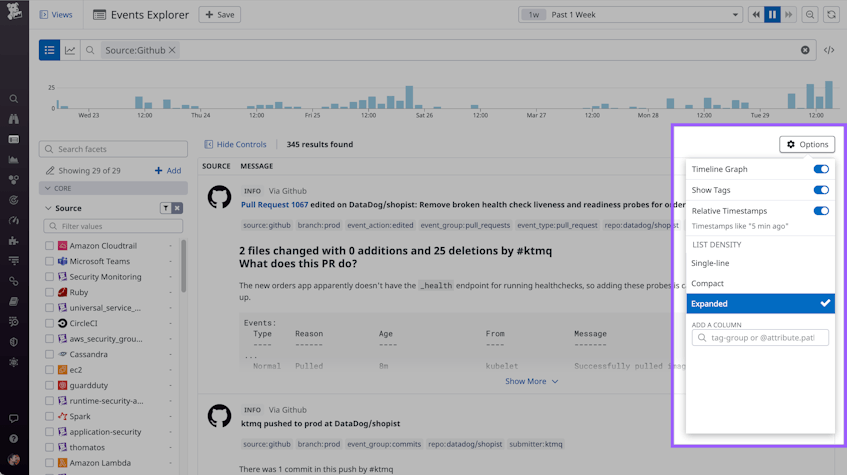The width and height of the screenshot is (847, 475).
Task: Select Compact list density
Action: pyautogui.click(x=760, y=283)
